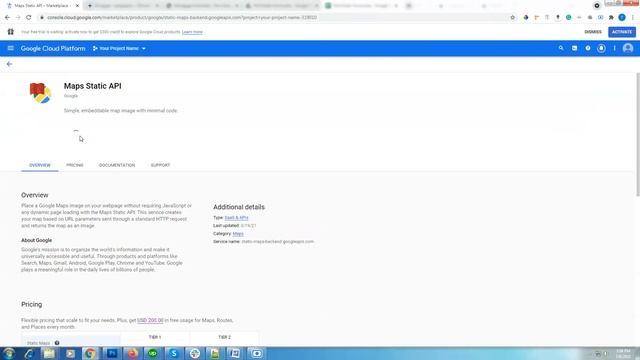The image size is (640, 360).
Task: Dismiss the free trial banner
Action: (x=593, y=32)
